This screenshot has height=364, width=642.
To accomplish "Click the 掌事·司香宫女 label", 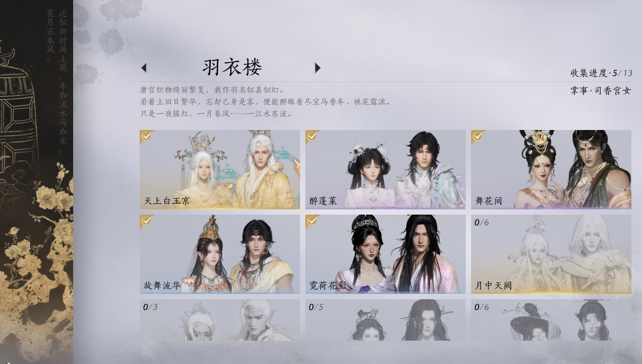I will click(601, 91).
